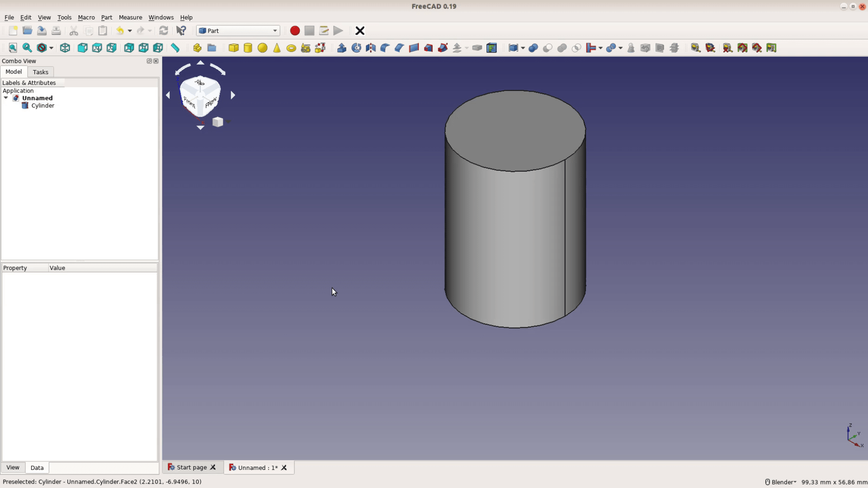Open the Measure menu
This screenshot has width=868, height=488.
[x=130, y=17]
